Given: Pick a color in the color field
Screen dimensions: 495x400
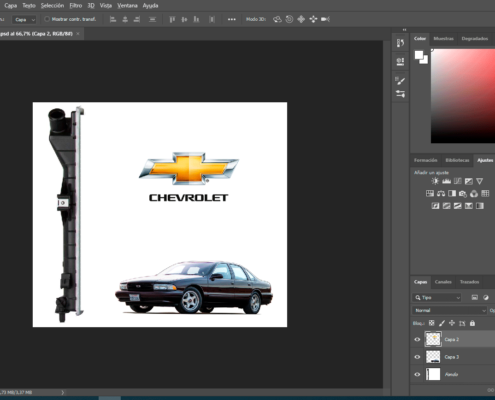Looking at the screenshot, I should click(x=463, y=96).
